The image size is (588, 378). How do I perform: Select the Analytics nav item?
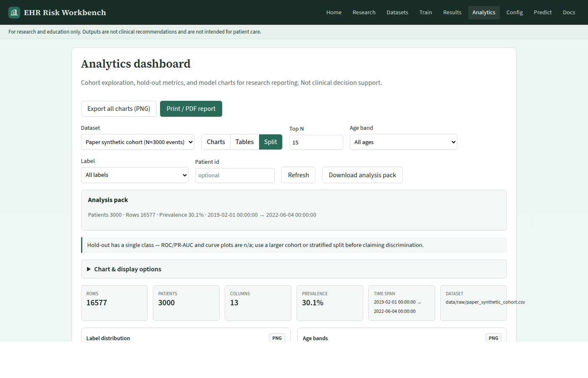pos(484,13)
